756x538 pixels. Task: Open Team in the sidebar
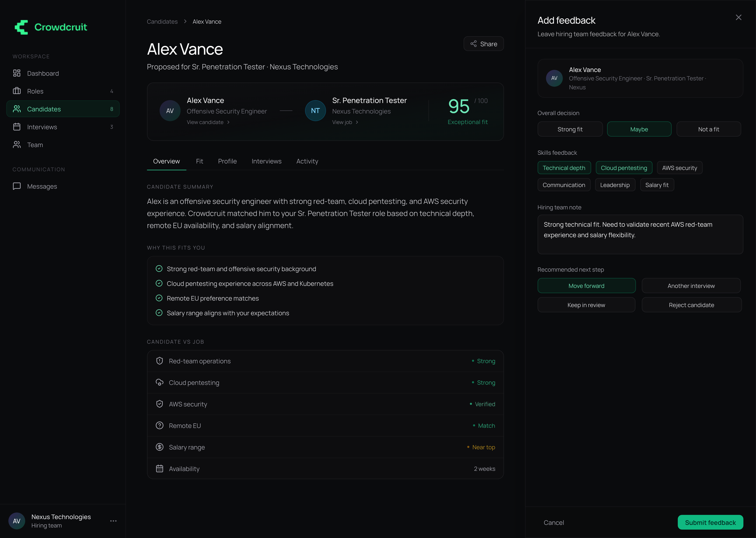[x=63, y=145]
